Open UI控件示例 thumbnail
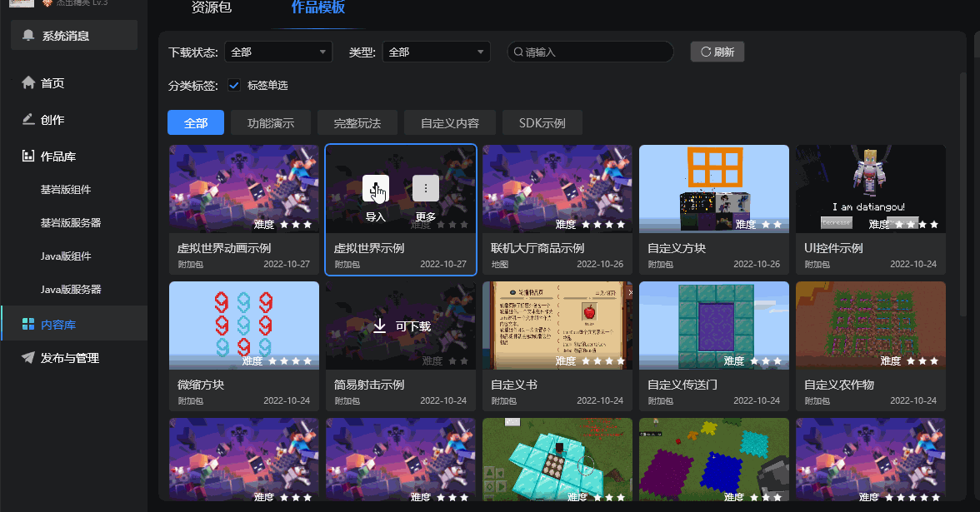Screen dimensions: 980x512 [871, 188]
